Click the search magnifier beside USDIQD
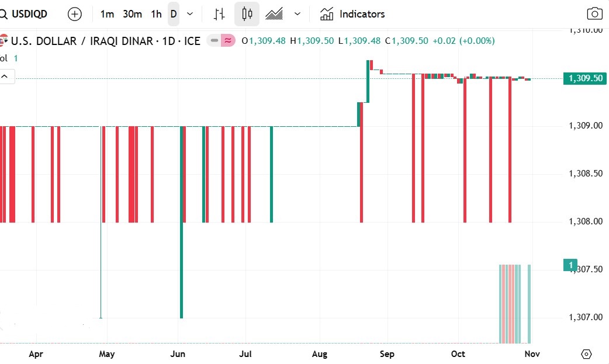The image size is (609, 364). click(4, 14)
